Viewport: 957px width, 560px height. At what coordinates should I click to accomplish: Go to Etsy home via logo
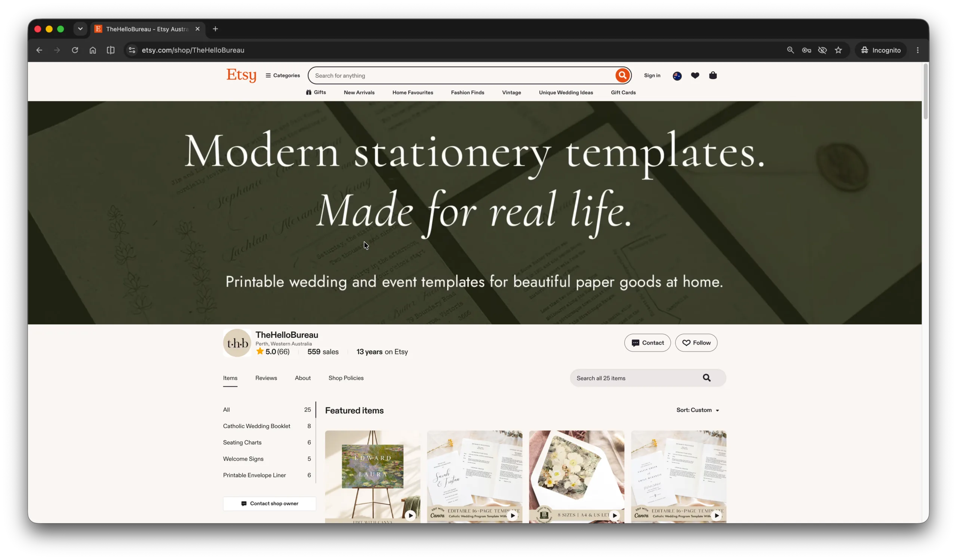click(x=241, y=75)
